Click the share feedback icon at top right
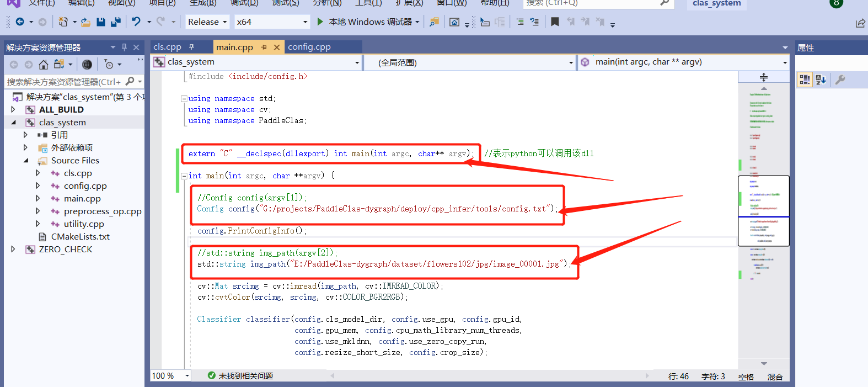Image resolution: width=868 pixels, height=387 pixels. click(860, 23)
